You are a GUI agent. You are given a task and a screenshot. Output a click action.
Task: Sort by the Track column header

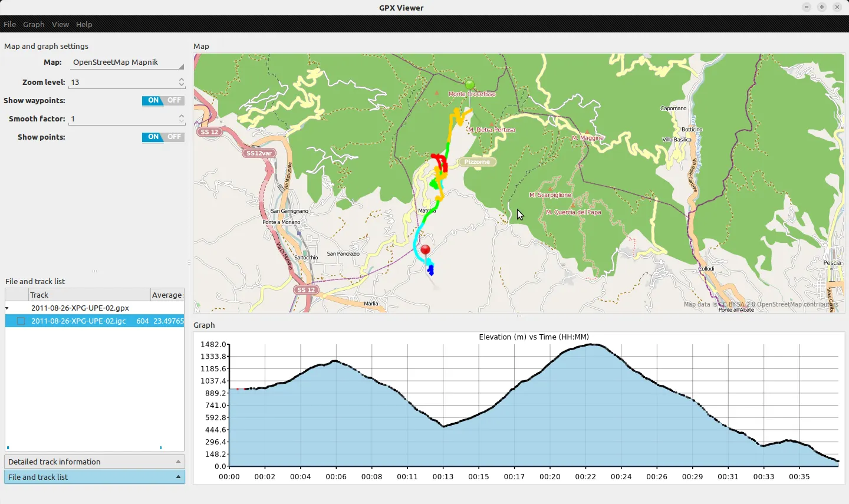coord(89,295)
